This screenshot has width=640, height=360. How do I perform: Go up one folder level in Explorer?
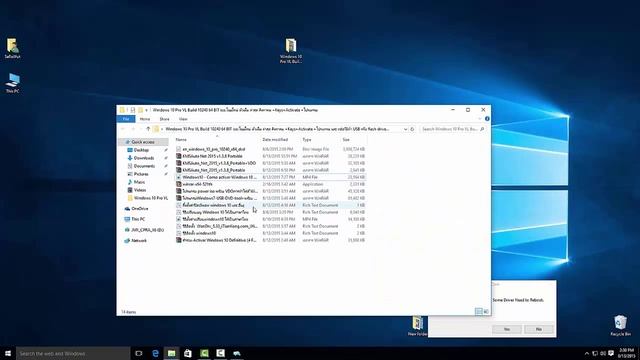(x=148, y=129)
